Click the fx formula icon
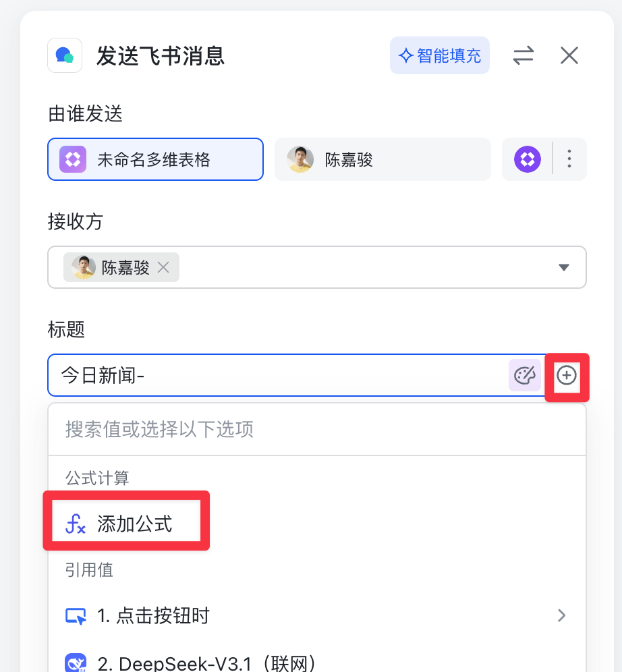This screenshot has width=622, height=672. [x=75, y=524]
